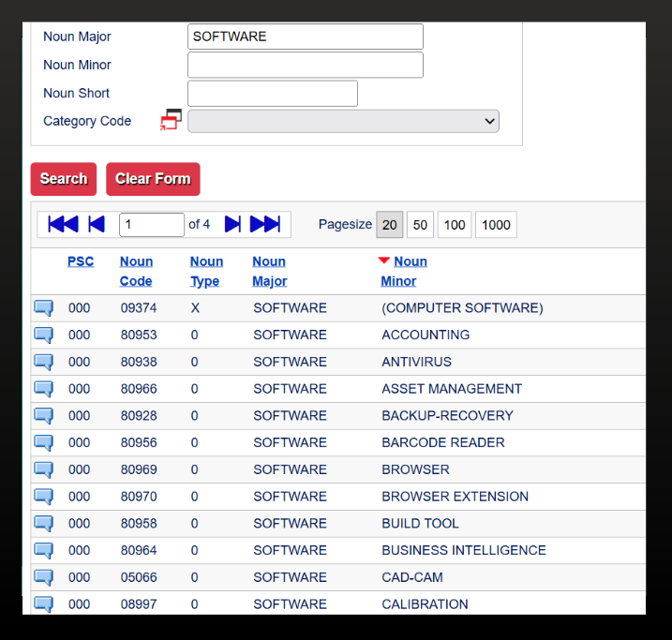
Task: Click the BUILD TOOL noun minor text
Action: pyautogui.click(x=420, y=524)
